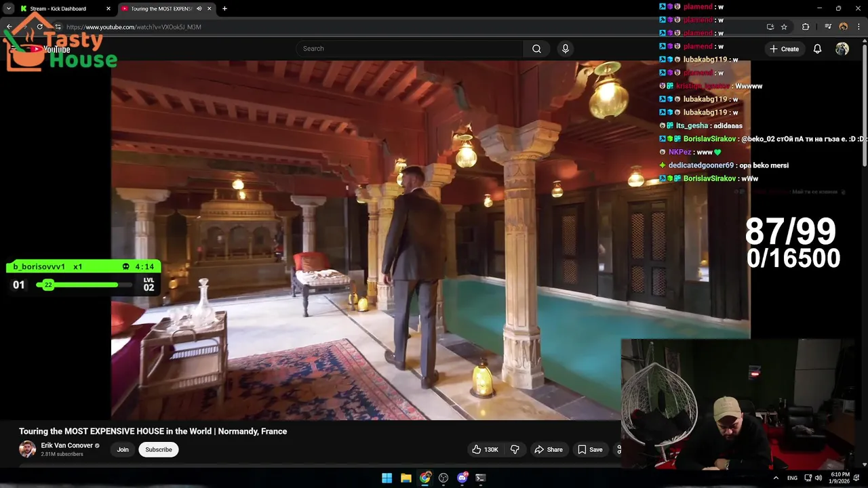This screenshot has height=488, width=868.
Task: Open Erik Van Conover channel name link
Action: [x=66, y=445]
